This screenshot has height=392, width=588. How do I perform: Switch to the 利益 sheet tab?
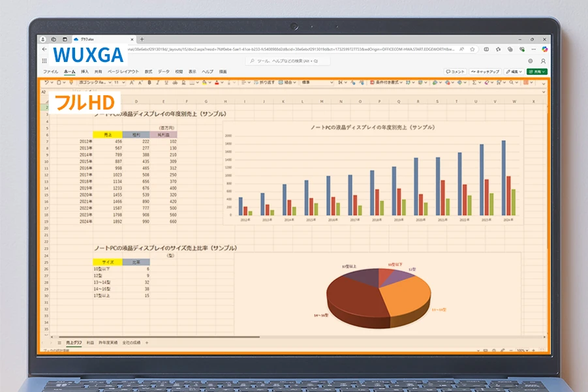(x=90, y=342)
